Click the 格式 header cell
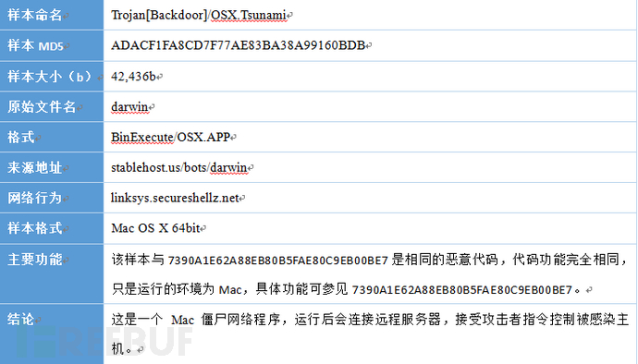The height and width of the screenshot is (364, 638). tap(52, 137)
